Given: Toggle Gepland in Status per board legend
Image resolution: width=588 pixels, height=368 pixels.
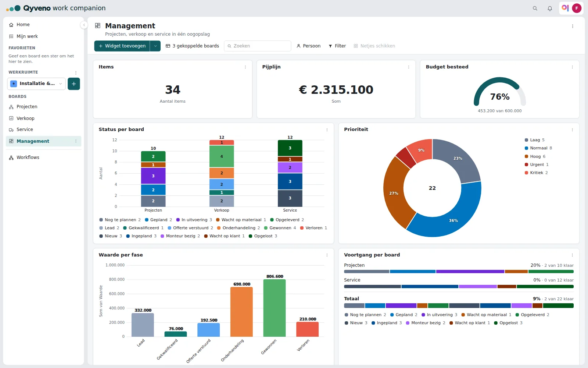Looking at the screenshot, I should point(158,220).
